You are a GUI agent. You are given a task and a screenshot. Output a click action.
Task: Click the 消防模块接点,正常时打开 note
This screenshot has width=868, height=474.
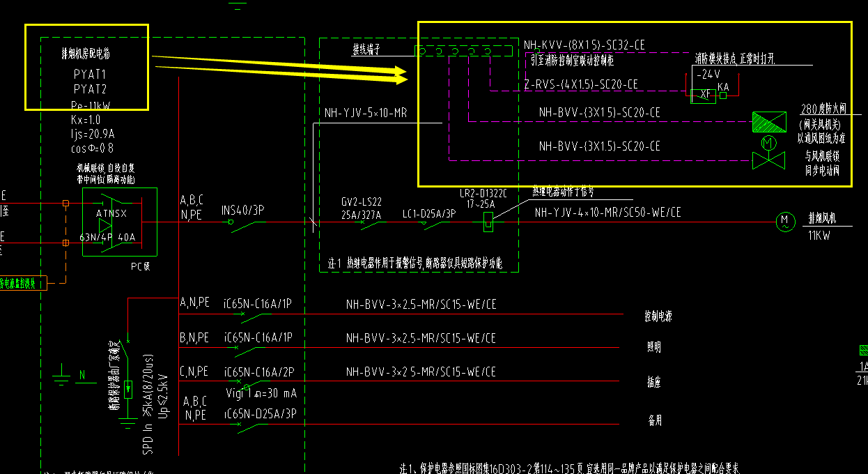pos(736,58)
